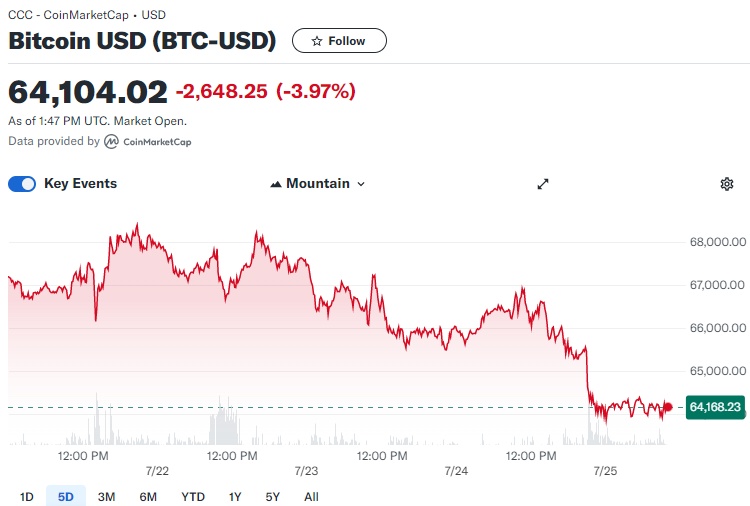Click the 7/25 date marker on the timeline
Image resolution: width=750 pixels, height=506 pixels.
(x=607, y=470)
